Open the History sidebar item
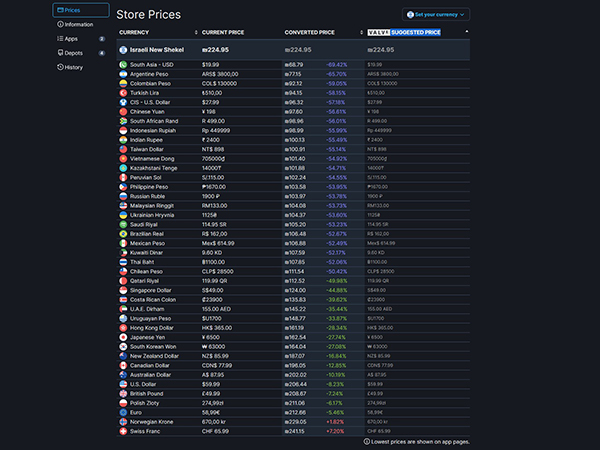 pos(70,67)
